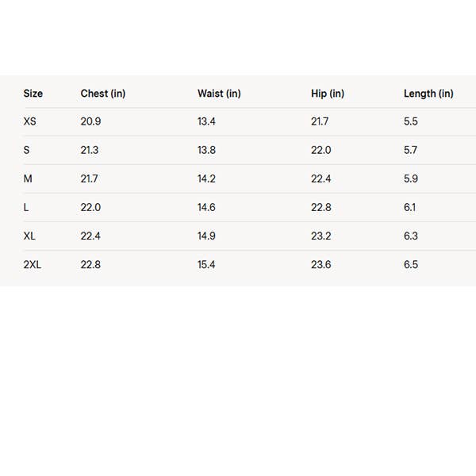Click the Chest (in) column header
Image resolution: width=476 pixels, height=476 pixels.
(x=103, y=94)
